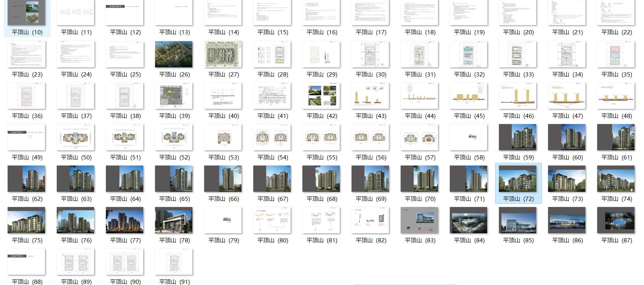Open the file 平顶山 (26) aerial rendering
Screen dimensions: 644x285
pyautogui.click(x=174, y=54)
